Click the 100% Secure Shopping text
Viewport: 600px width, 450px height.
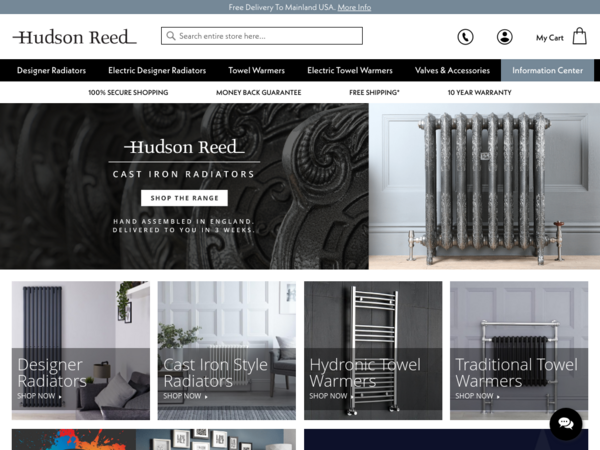(x=128, y=93)
